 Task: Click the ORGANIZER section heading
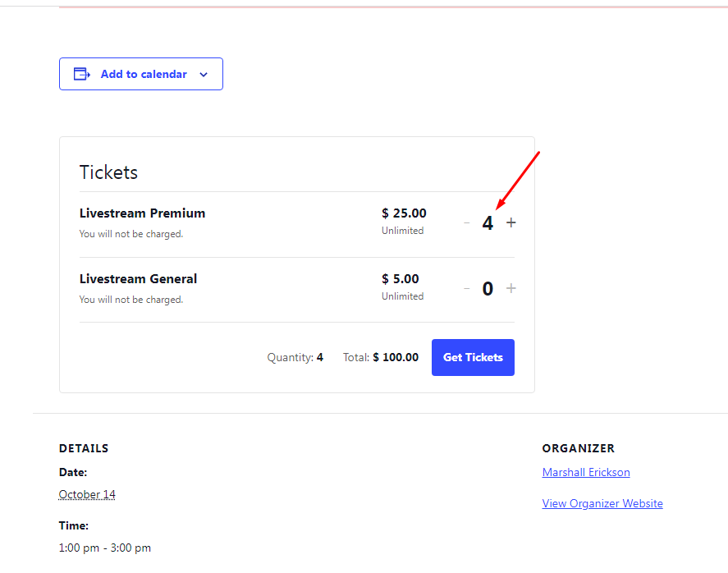click(x=578, y=448)
